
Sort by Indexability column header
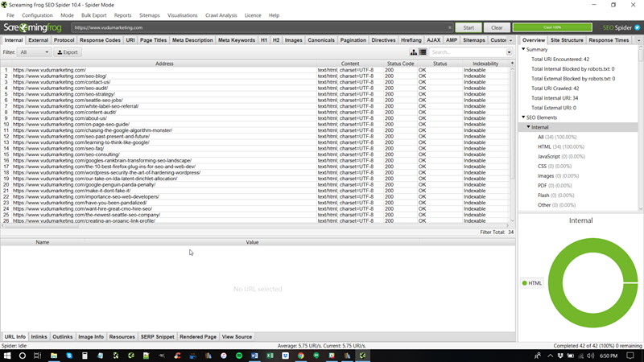click(485, 64)
